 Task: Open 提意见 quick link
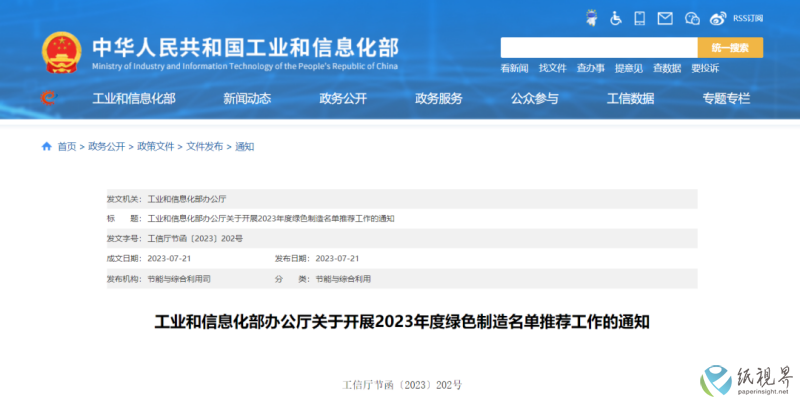coord(629,68)
